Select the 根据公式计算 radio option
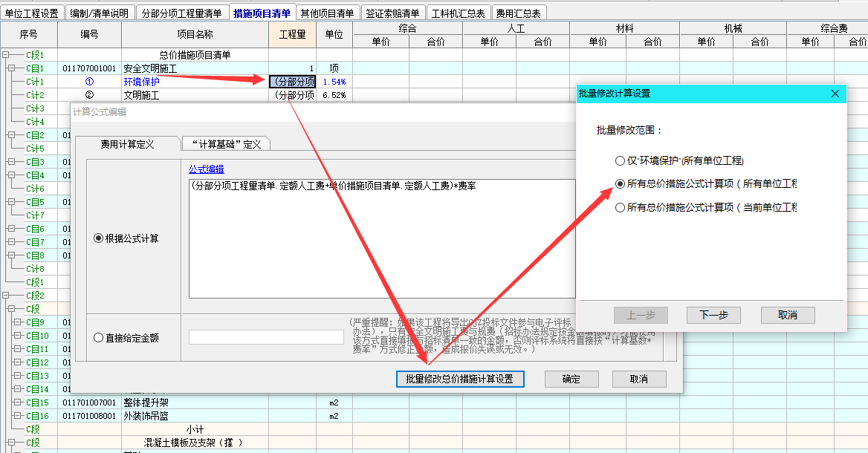 [99, 238]
